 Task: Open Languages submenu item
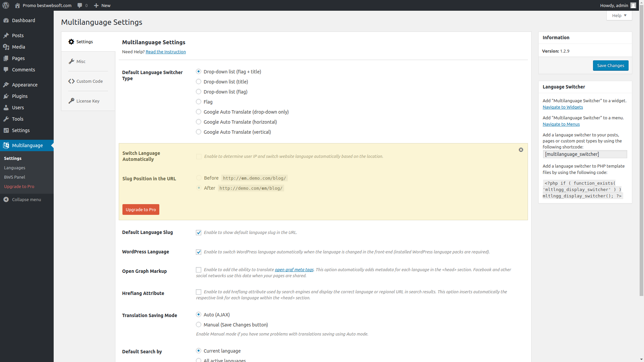point(14,168)
